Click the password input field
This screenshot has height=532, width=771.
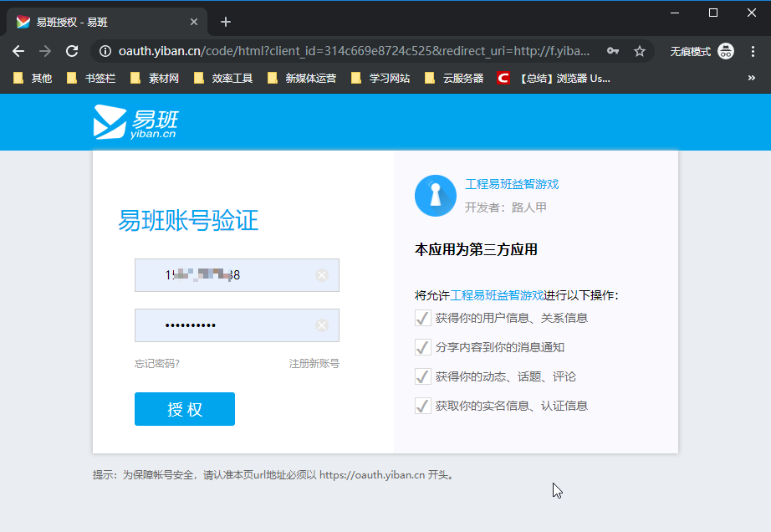237,325
